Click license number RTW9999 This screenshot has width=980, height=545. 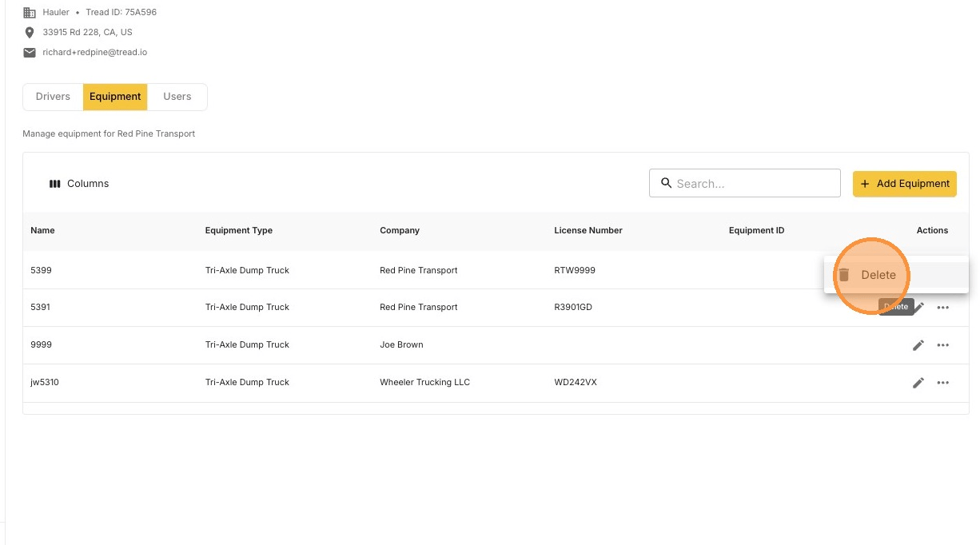pyautogui.click(x=575, y=270)
